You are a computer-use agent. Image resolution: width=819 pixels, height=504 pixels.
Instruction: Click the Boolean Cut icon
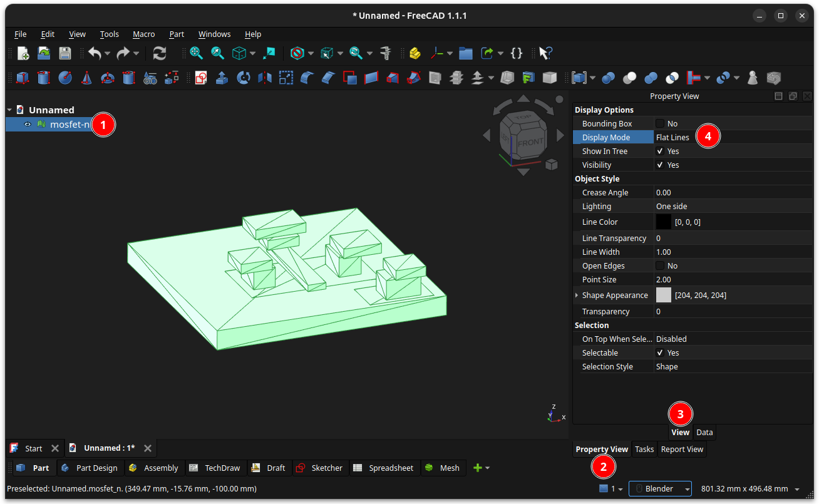[x=630, y=78]
